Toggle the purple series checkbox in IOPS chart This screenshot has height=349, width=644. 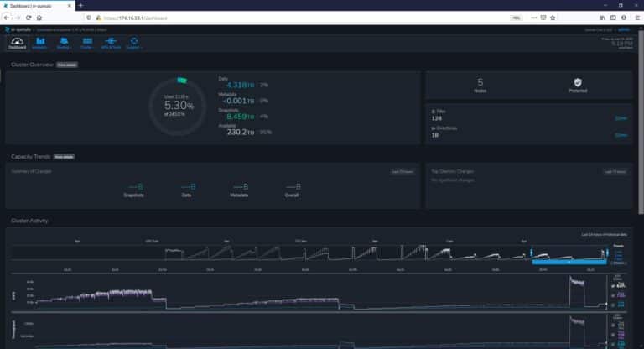614,295
